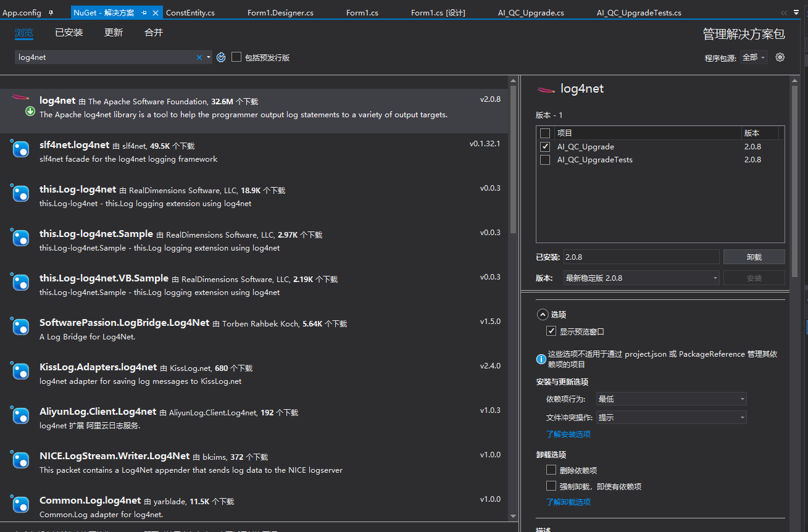This screenshot has width=808, height=532.
Task: Clear the log4net search text
Action: tap(199, 57)
